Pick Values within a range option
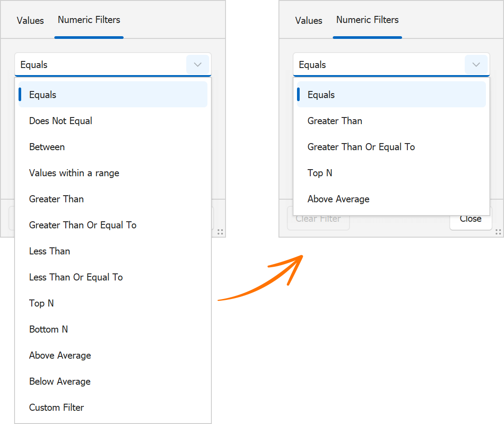504x424 pixels. click(113, 173)
